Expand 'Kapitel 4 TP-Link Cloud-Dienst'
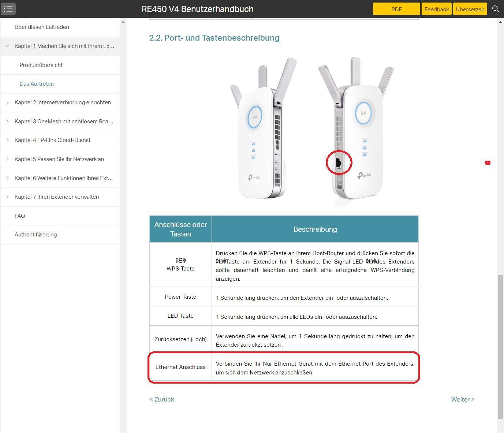The image size is (504, 433). [x=7, y=140]
